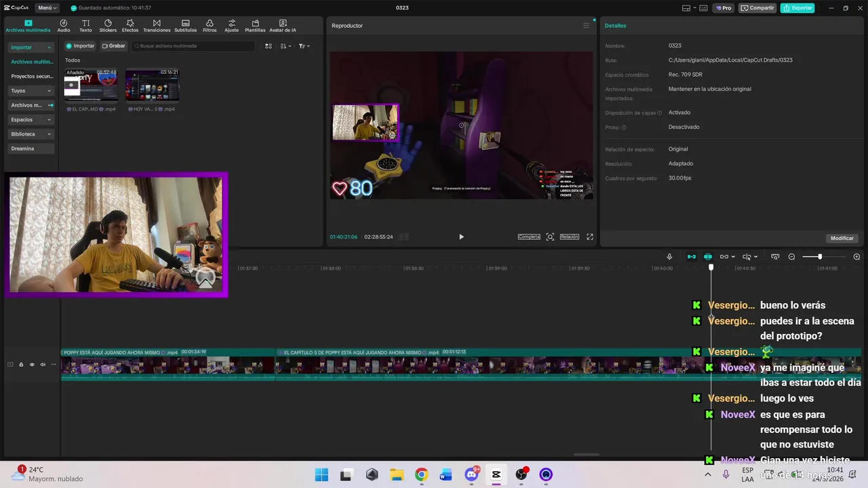Select Archivos multimedia top tab
Screen dimensions: 868x488
coord(28,26)
